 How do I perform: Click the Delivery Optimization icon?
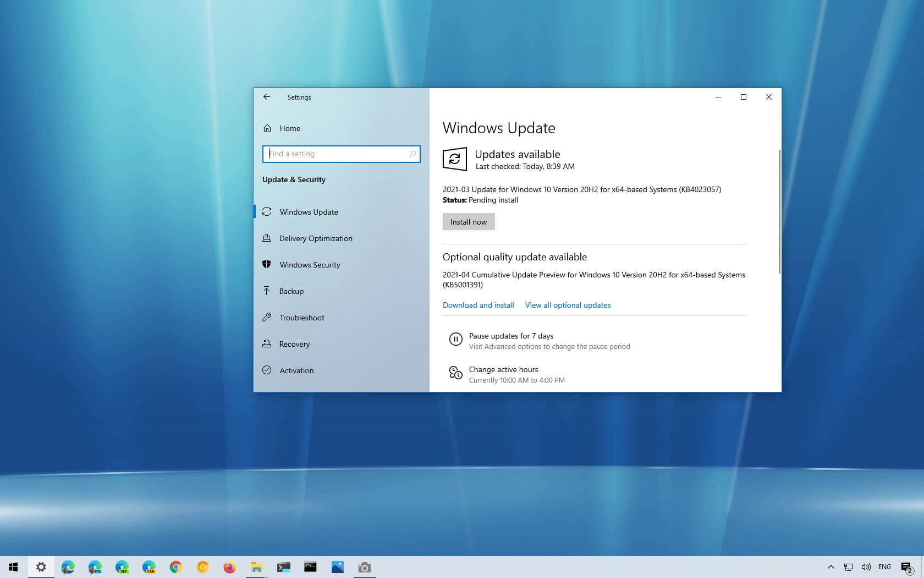click(x=267, y=238)
